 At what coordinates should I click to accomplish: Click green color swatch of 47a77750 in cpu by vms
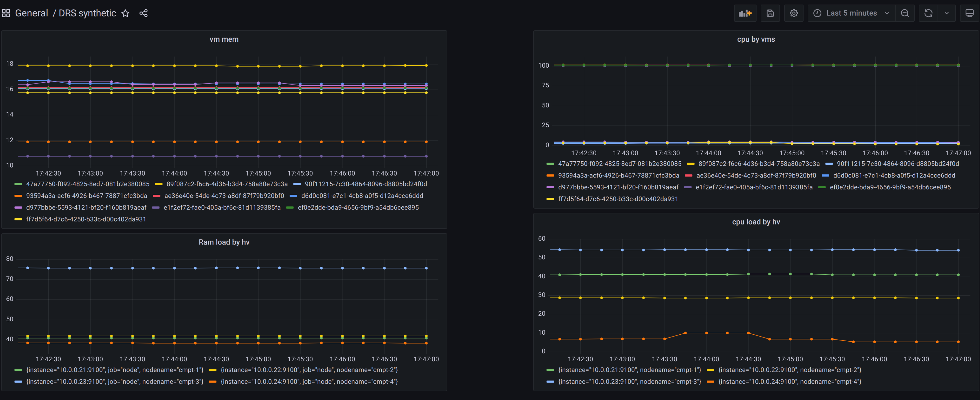550,164
